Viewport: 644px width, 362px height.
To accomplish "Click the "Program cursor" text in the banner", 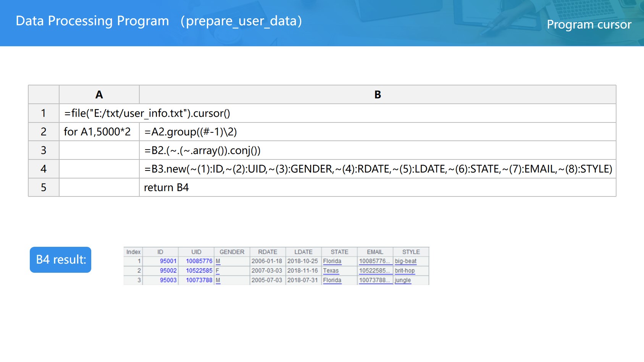I will (589, 24).
